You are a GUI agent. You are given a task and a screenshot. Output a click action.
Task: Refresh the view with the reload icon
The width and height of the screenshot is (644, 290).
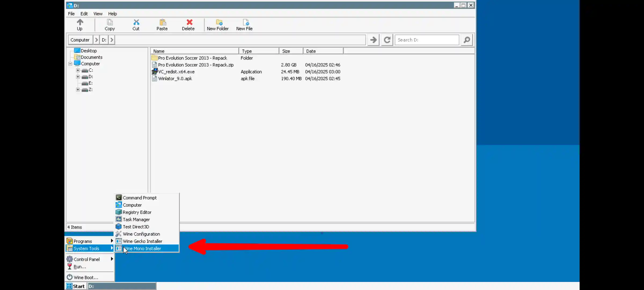click(387, 40)
